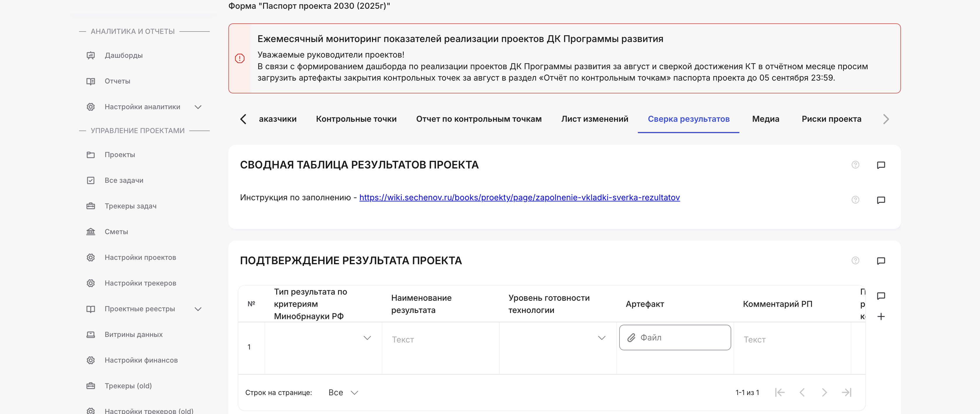980x414 pixels.
Task: Click the comment icon beside СВОДНАЯ ТАБЛИЦА heading
Action: [881, 165]
